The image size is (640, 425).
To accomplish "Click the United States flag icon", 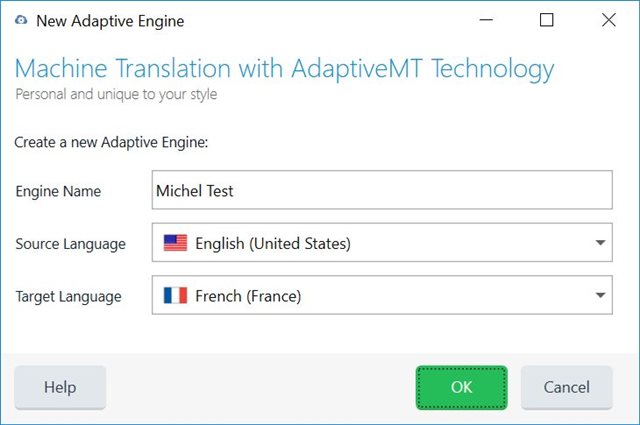I will click(176, 243).
